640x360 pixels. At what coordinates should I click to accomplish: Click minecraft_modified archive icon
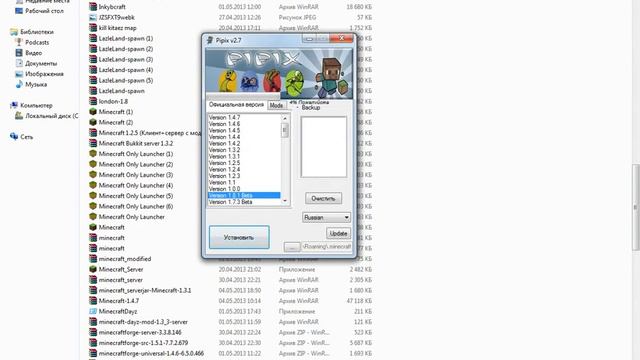[93, 259]
